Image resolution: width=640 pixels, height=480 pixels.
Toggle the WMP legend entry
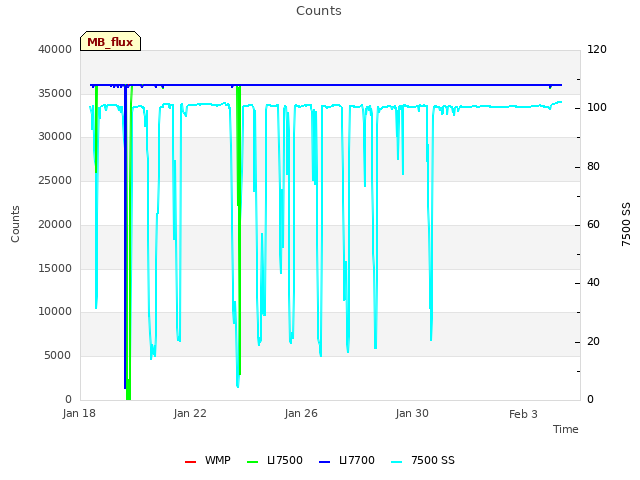click(x=208, y=460)
